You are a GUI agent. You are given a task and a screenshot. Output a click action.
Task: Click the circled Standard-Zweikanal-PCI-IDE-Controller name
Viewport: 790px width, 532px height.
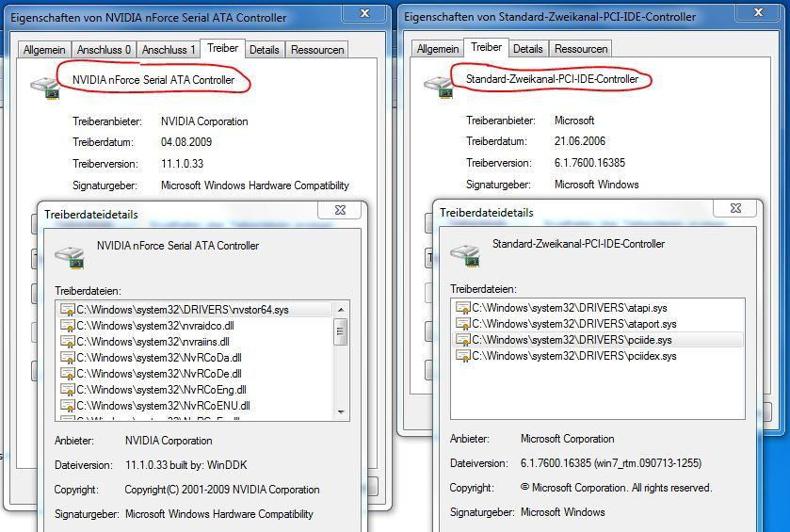[552, 79]
